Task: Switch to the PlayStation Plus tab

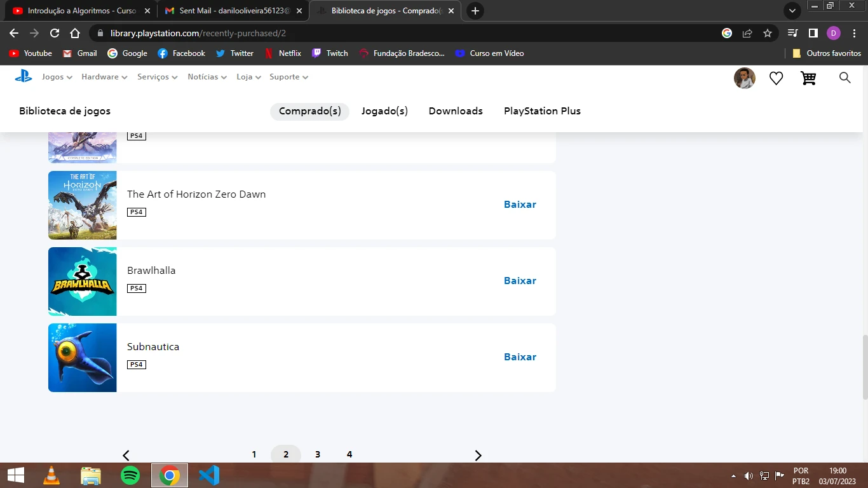Action: click(542, 111)
